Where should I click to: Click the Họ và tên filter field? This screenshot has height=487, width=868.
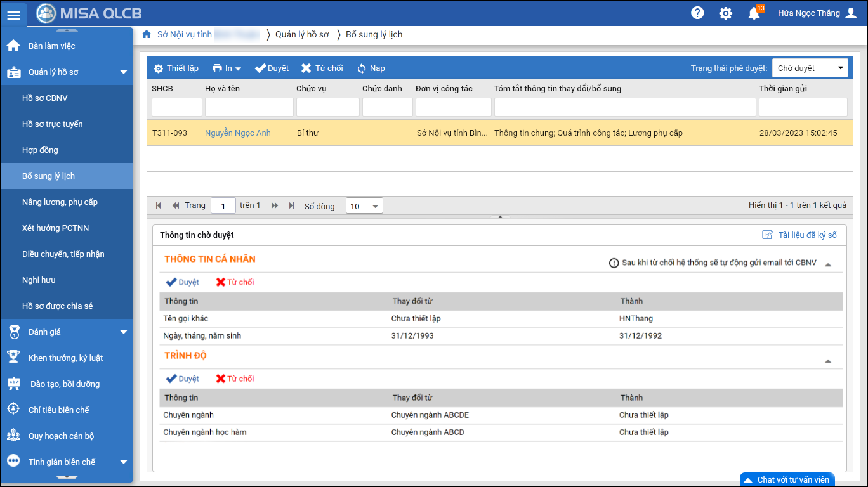pyautogui.click(x=249, y=107)
